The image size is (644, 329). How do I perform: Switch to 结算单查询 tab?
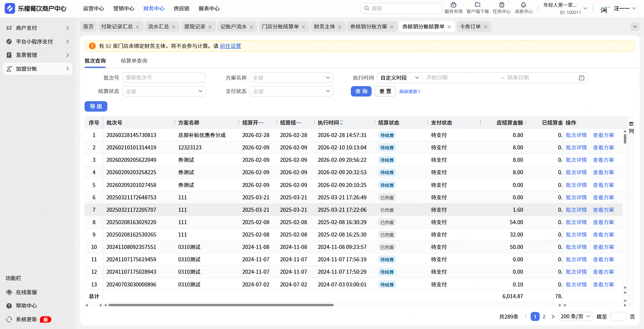[x=134, y=61]
